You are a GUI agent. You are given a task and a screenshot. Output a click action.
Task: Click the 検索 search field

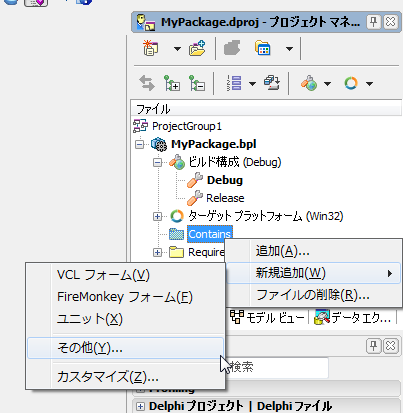click(277, 367)
